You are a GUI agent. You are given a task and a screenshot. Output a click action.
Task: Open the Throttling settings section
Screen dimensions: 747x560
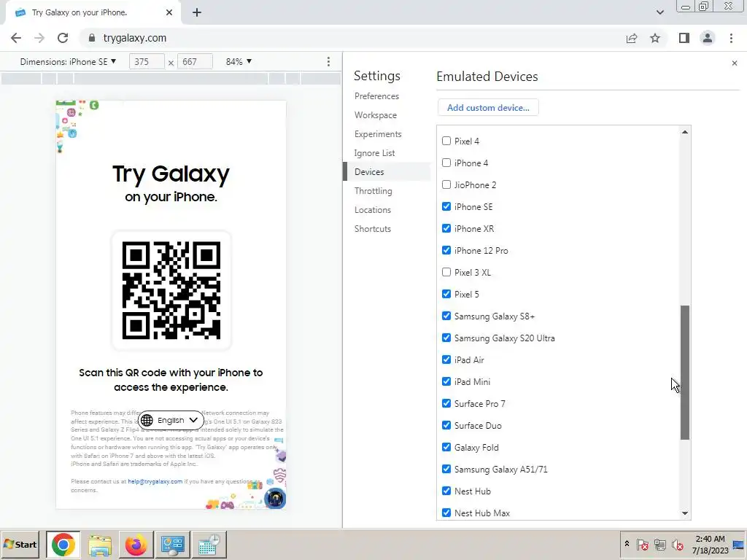tap(373, 191)
